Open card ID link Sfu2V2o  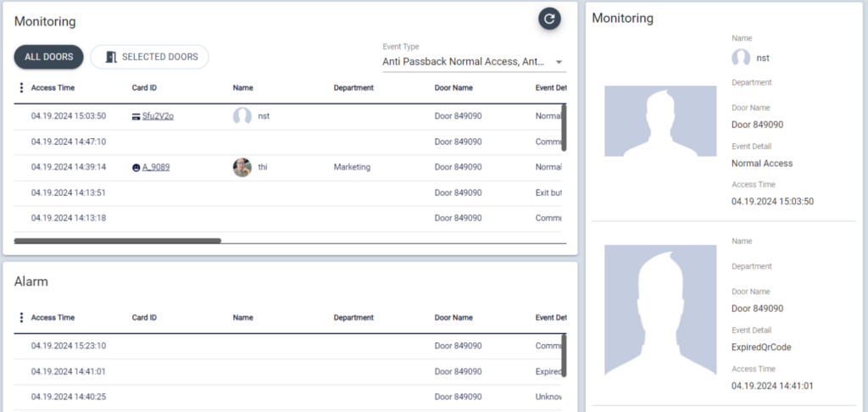158,116
